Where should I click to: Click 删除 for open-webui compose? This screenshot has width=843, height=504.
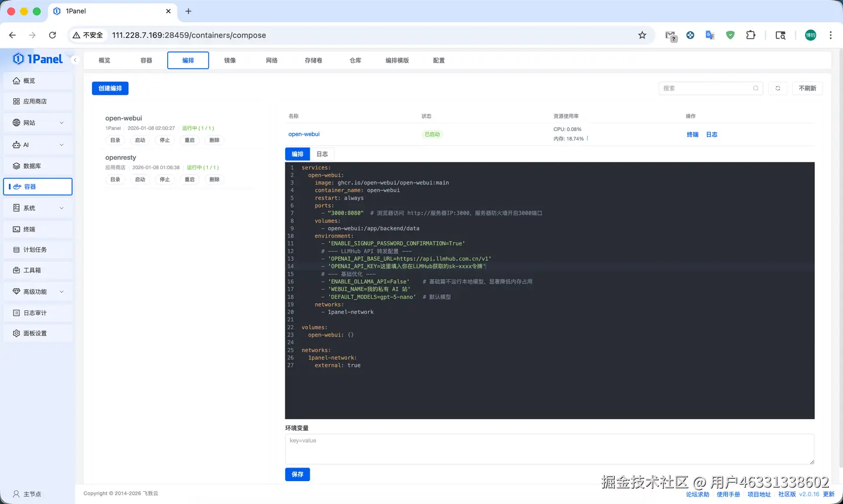pyautogui.click(x=214, y=140)
